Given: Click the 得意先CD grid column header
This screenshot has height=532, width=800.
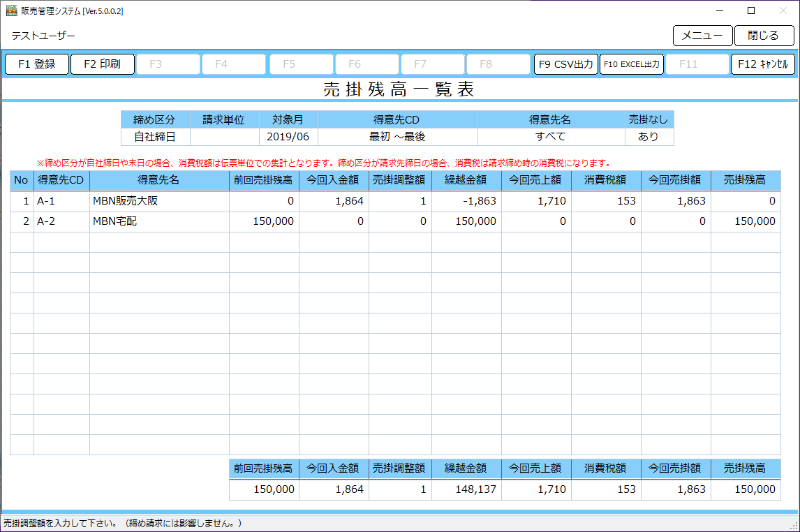Looking at the screenshot, I should [x=61, y=180].
